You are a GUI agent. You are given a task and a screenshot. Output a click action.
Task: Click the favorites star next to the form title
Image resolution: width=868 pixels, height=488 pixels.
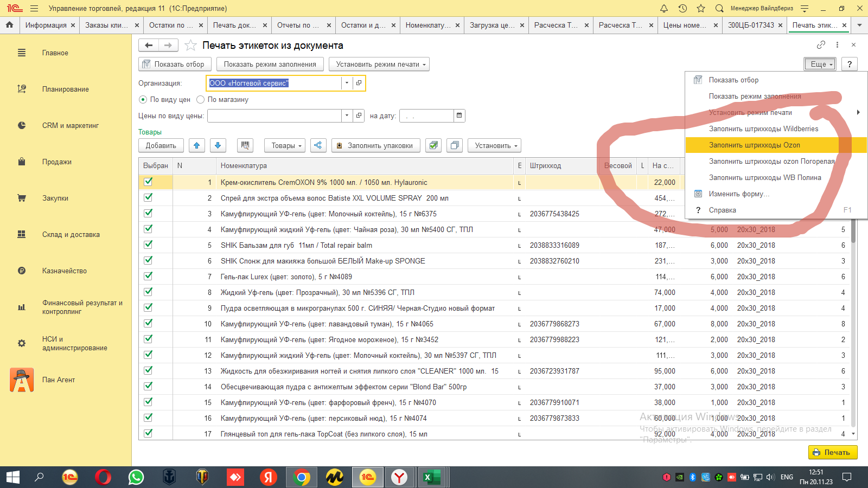[x=190, y=46]
